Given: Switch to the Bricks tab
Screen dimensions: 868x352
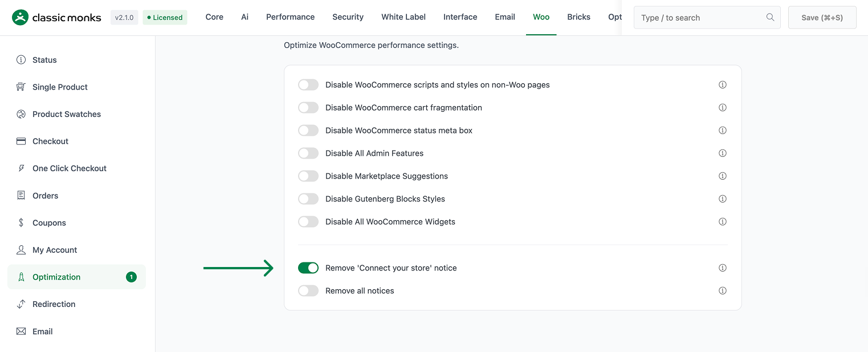Looking at the screenshot, I should (x=578, y=17).
